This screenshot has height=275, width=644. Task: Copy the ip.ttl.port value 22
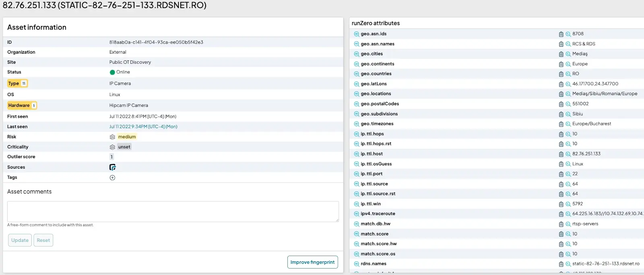tap(561, 174)
